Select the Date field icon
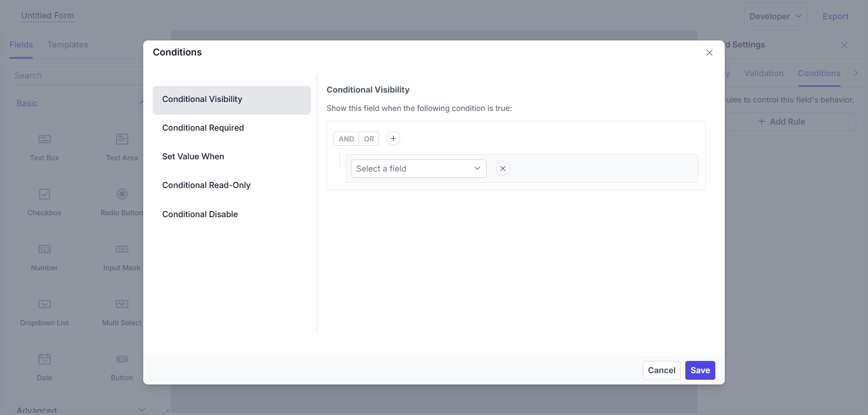The height and width of the screenshot is (415, 868). click(45, 359)
